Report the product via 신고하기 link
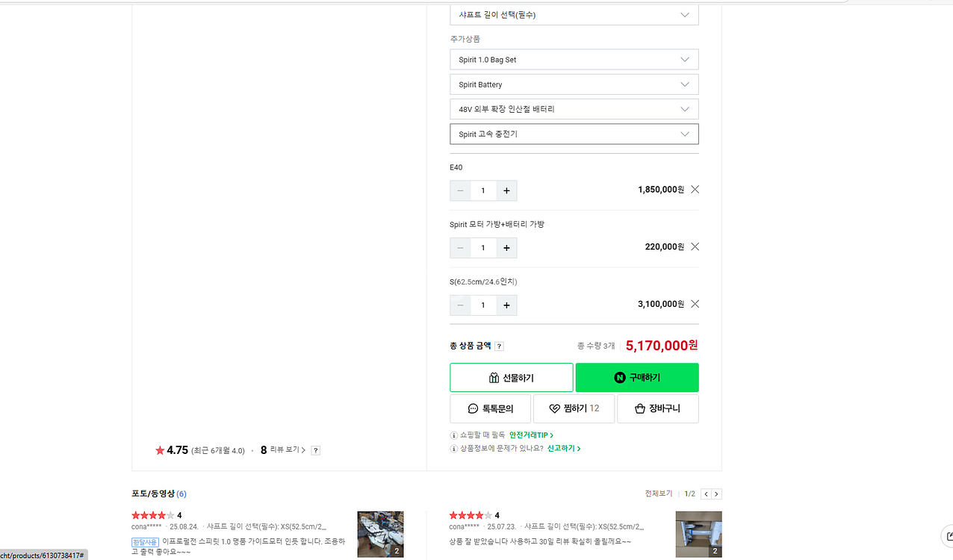Image resolution: width=953 pixels, height=560 pixels. click(x=561, y=449)
